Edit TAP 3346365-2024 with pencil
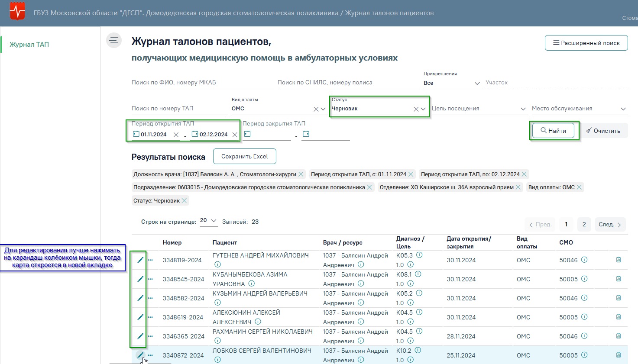This screenshot has width=638, height=364. (x=140, y=336)
